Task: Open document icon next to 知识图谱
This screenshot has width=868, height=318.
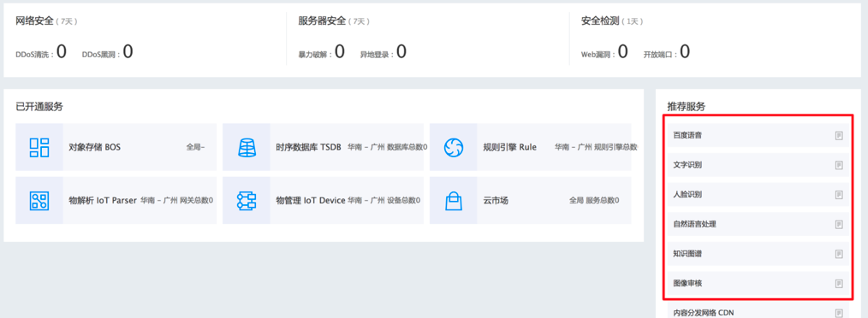Action: (x=839, y=254)
